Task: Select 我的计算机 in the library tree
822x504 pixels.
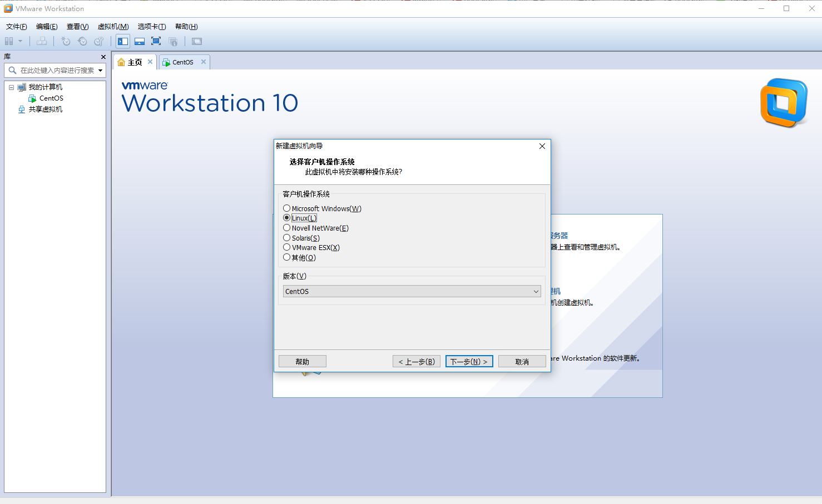Action: 46,87
